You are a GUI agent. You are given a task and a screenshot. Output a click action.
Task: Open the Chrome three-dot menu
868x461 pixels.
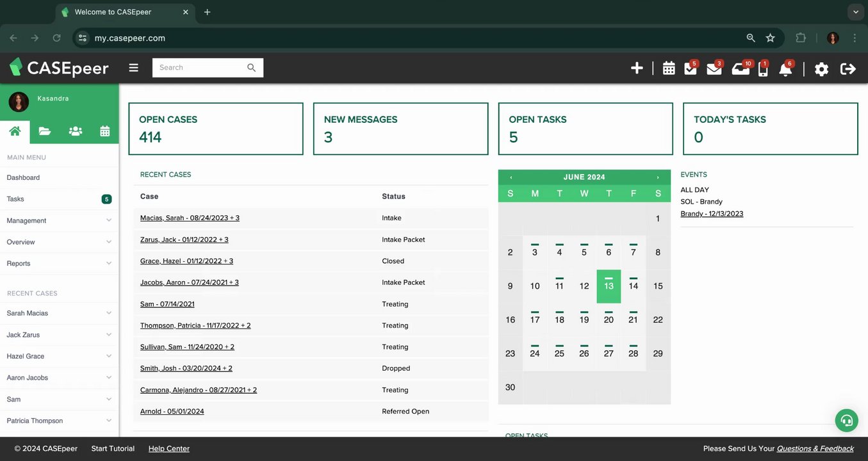click(x=855, y=38)
